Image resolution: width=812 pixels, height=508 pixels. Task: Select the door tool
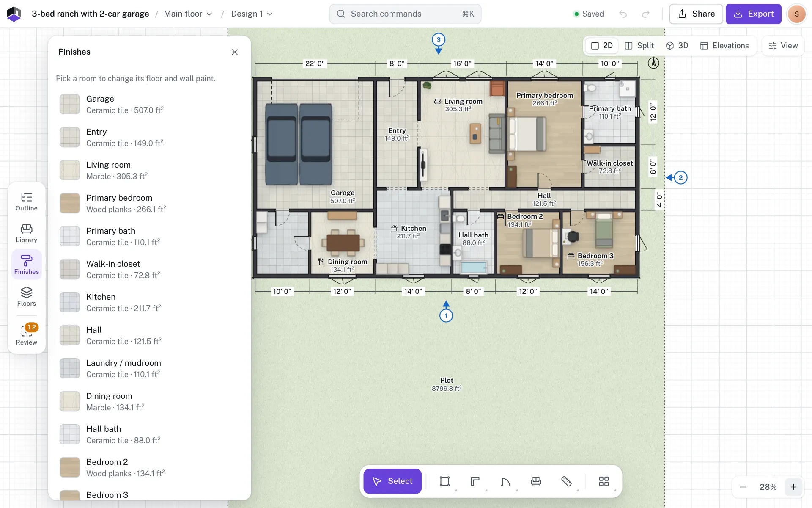(505, 481)
